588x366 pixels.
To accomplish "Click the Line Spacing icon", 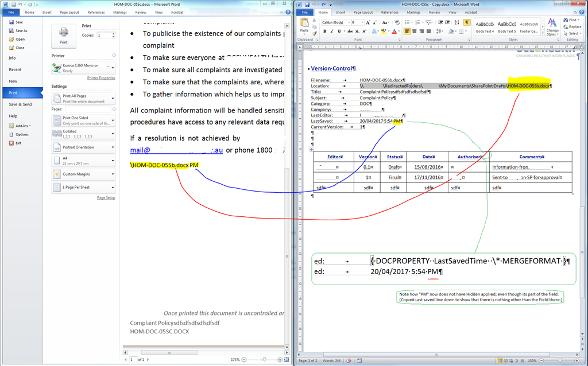I will click(x=439, y=32).
